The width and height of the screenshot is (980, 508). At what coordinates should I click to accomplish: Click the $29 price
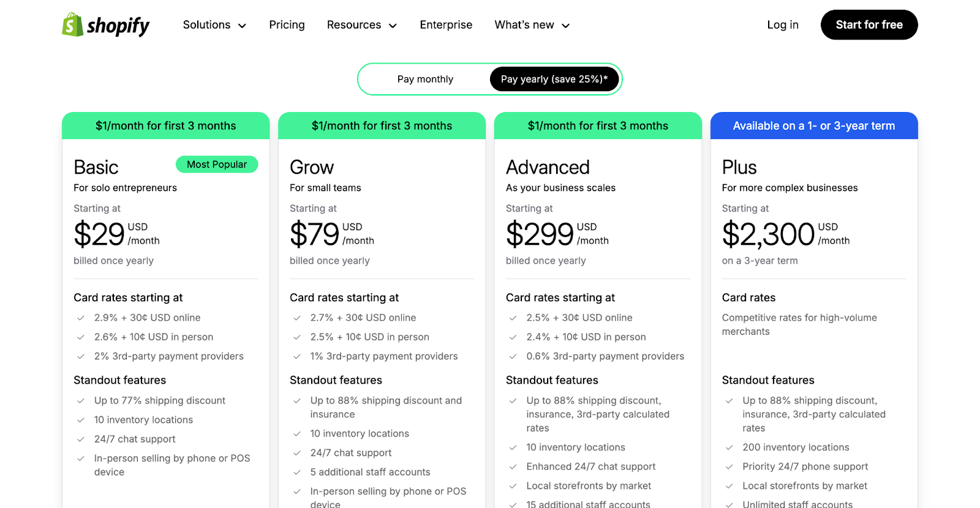(x=99, y=234)
